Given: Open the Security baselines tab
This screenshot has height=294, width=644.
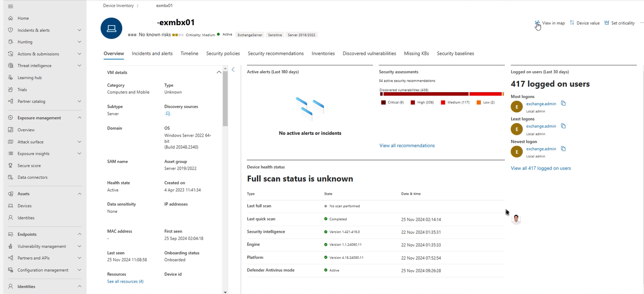Looking at the screenshot, I should (x=455, y=54).
